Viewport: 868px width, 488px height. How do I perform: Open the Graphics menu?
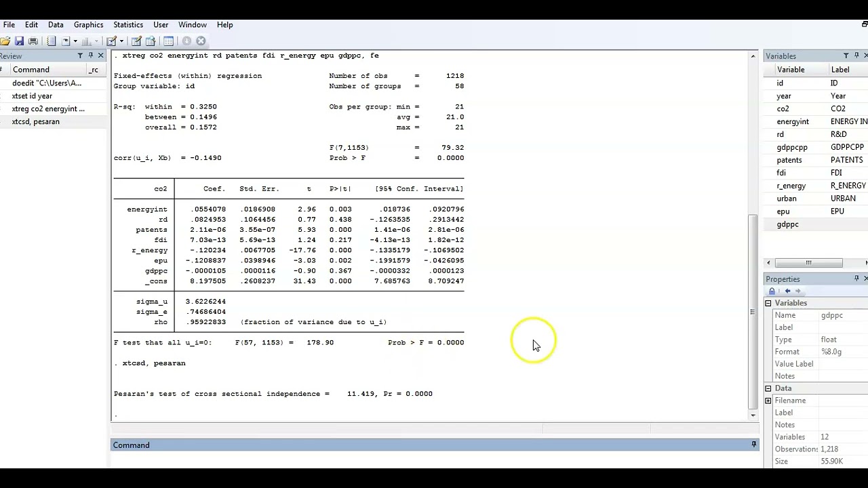click(x=88, y=24)
